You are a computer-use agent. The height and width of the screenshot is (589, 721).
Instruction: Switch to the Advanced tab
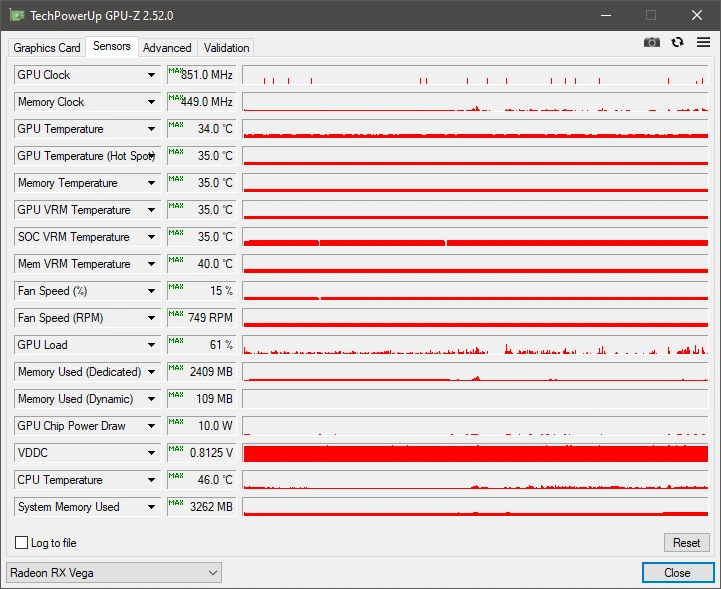coord(167,48)
